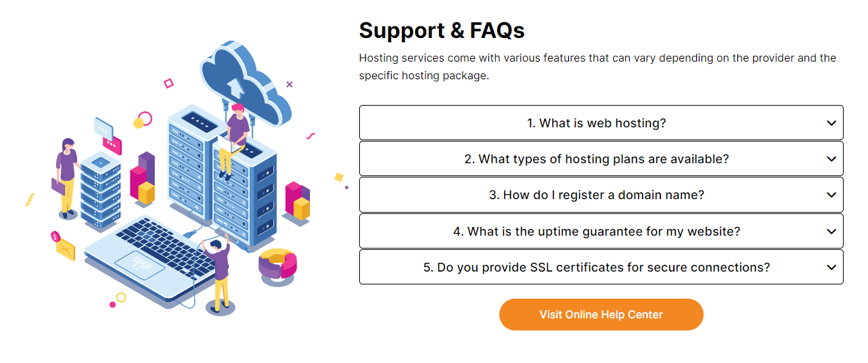Click the chat speech bubbles icon
Screen dimensions: 868x363
pyautogui.click(x=108, y=135)
